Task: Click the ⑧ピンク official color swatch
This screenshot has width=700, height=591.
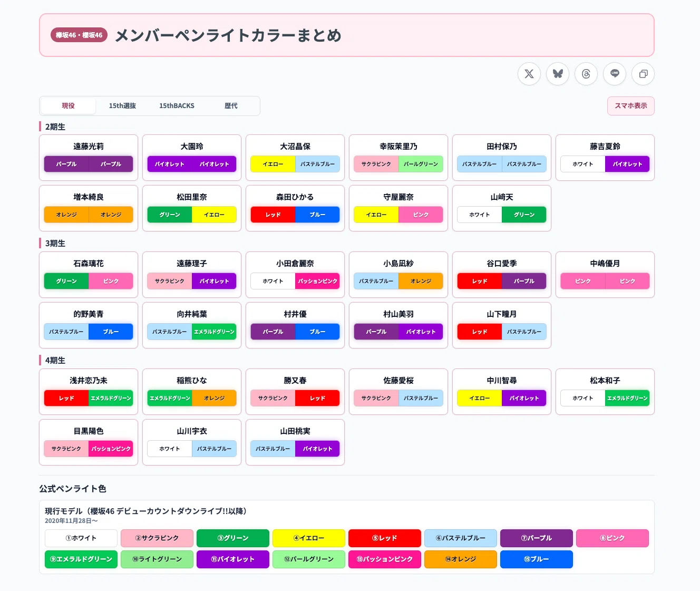Action: tap(612, 538)
